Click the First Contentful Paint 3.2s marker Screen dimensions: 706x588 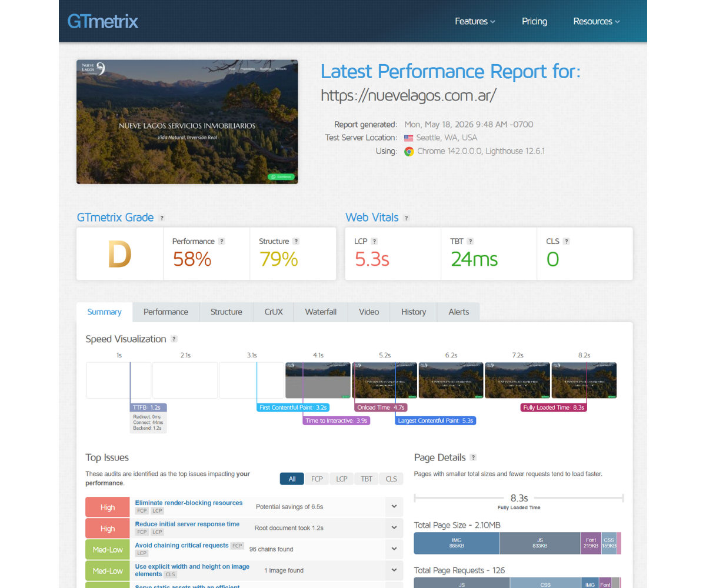[293, 407]
